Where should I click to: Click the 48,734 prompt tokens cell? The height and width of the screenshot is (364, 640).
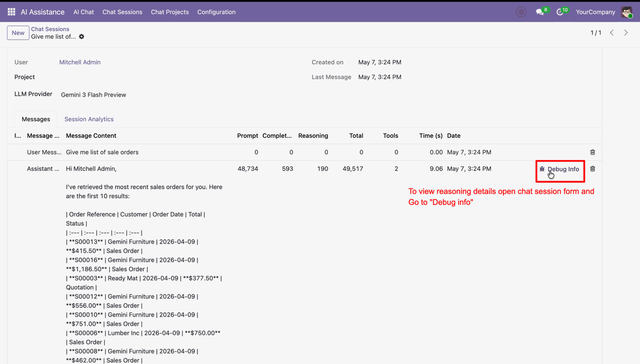248,169
